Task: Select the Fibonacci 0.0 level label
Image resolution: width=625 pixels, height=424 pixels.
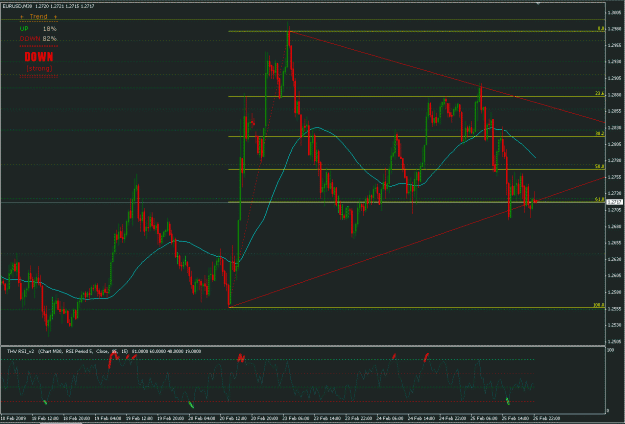Action: [601, 29]
